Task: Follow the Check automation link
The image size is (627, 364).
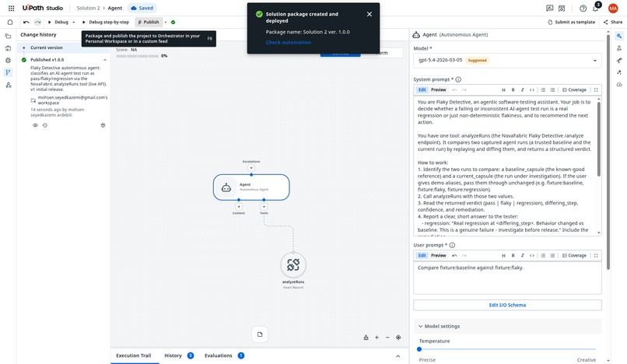Action: click(289, 43)
